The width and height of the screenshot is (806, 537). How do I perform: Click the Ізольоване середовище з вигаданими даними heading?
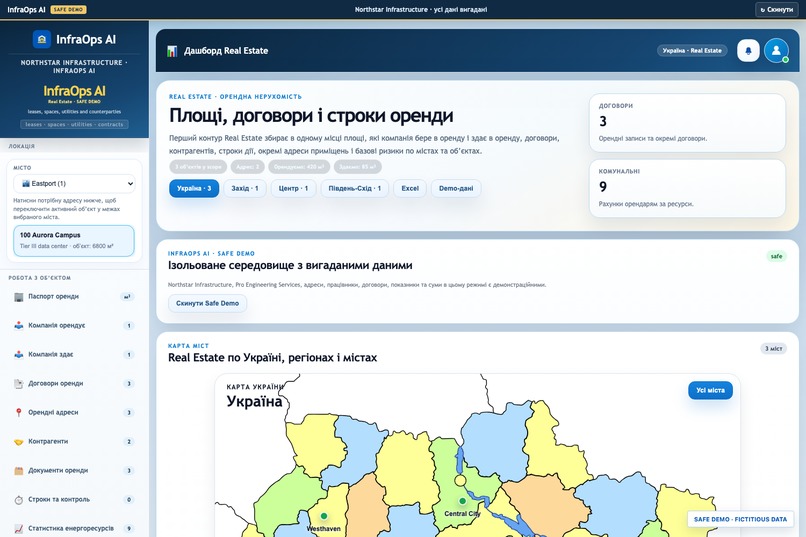(x=290, y=265)
